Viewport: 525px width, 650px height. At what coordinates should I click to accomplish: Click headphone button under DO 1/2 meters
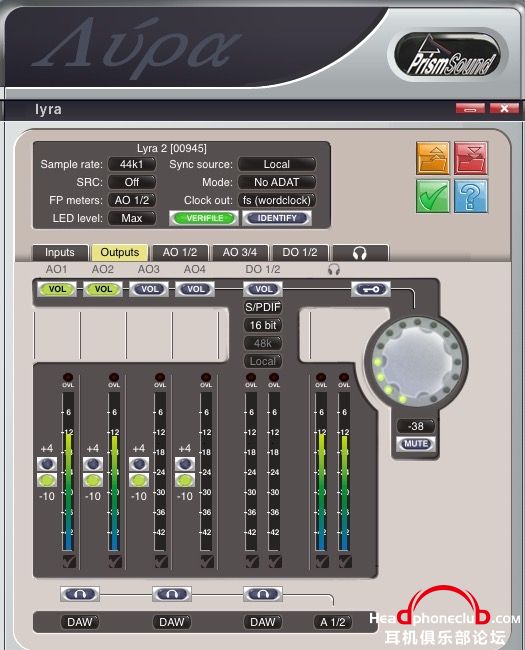[x=263, y=594]
